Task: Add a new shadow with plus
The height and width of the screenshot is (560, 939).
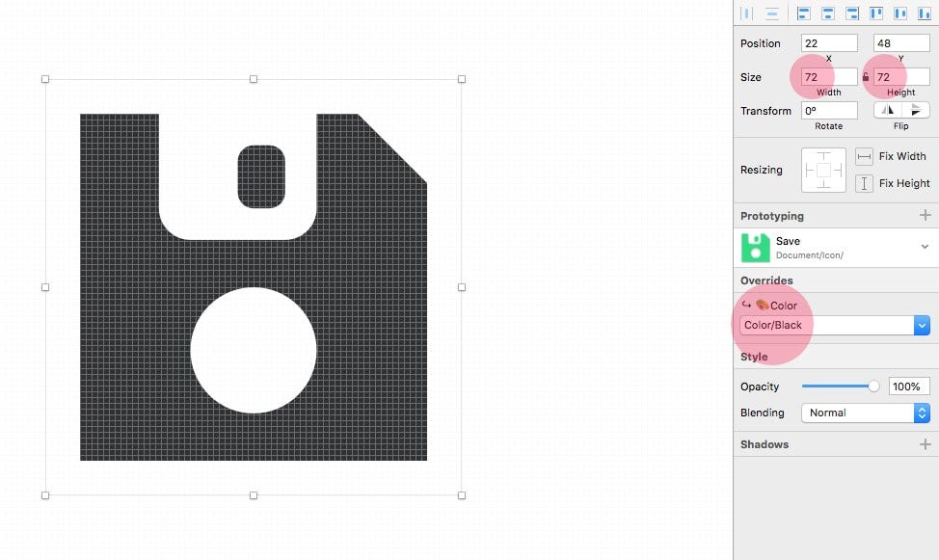Action: 926,443
